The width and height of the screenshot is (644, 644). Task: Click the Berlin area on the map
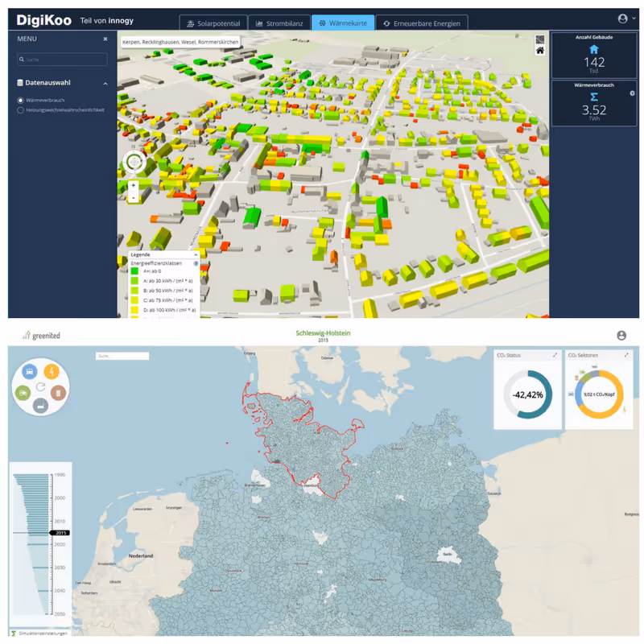click(x=448, y=555)
